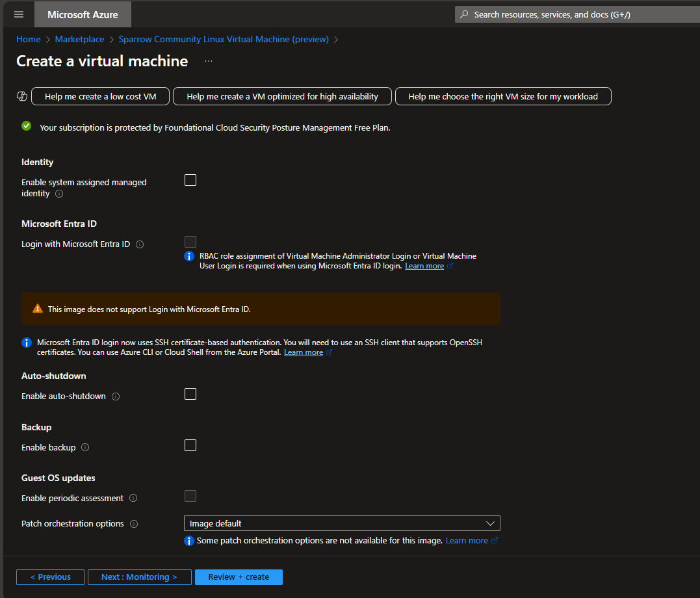Enable system assigned managed identity
The image size is (700, 598).
190,180
